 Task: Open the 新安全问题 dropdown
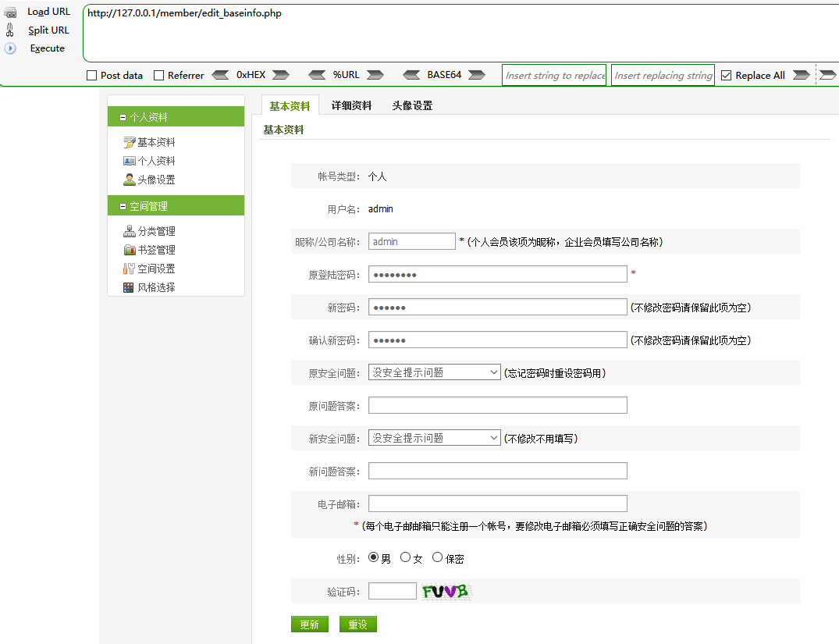pyautogui.click(x=435, y=438)
